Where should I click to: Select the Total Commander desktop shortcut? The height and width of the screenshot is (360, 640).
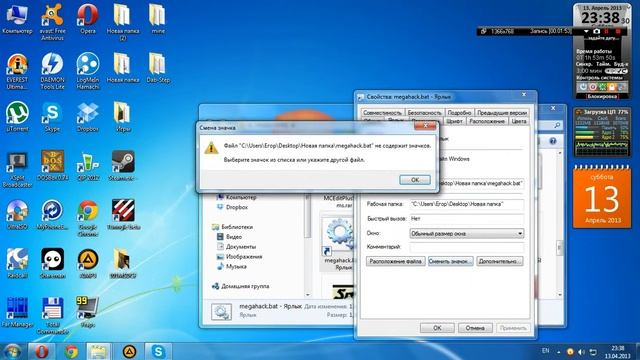click(x=52, y=316)
